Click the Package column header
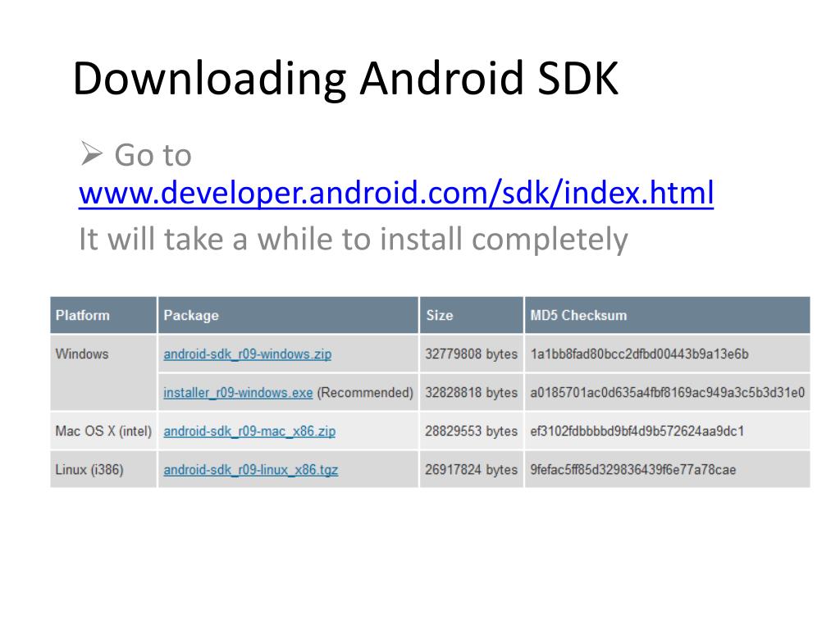Screen dimensions: 840x630 (288, 315)
